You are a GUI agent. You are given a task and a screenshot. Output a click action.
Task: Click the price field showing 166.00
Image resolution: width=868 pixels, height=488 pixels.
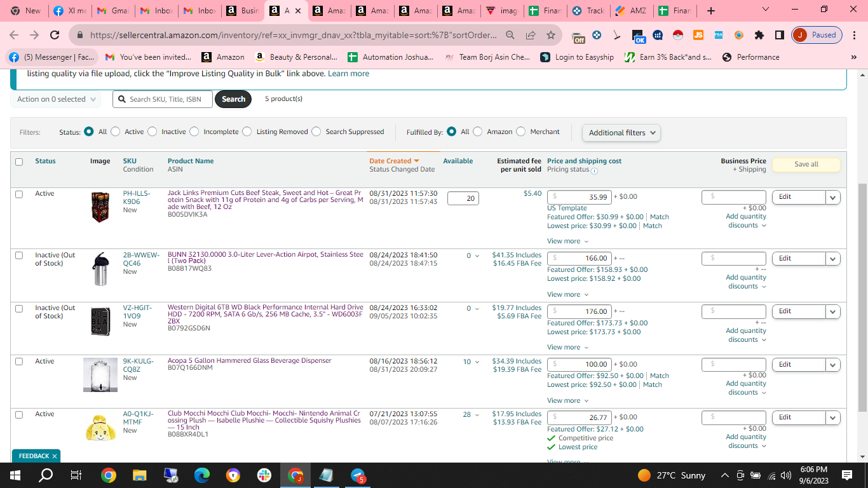pos(580,258)
